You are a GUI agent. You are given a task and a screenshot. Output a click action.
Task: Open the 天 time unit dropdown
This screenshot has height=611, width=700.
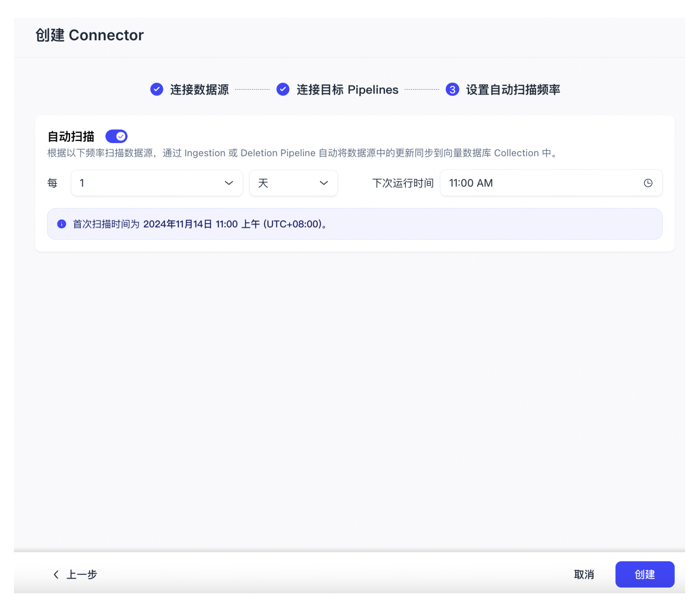point(293,183)
